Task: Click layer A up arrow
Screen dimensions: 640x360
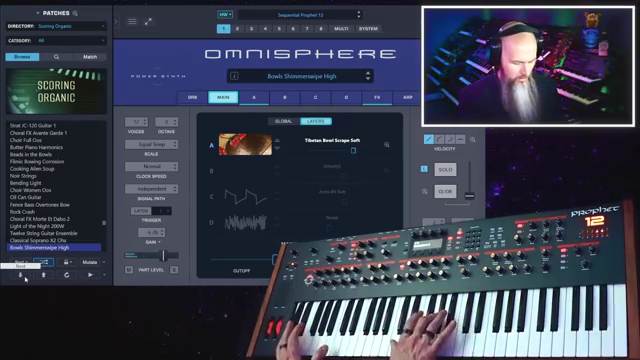Action: (277, 140)
